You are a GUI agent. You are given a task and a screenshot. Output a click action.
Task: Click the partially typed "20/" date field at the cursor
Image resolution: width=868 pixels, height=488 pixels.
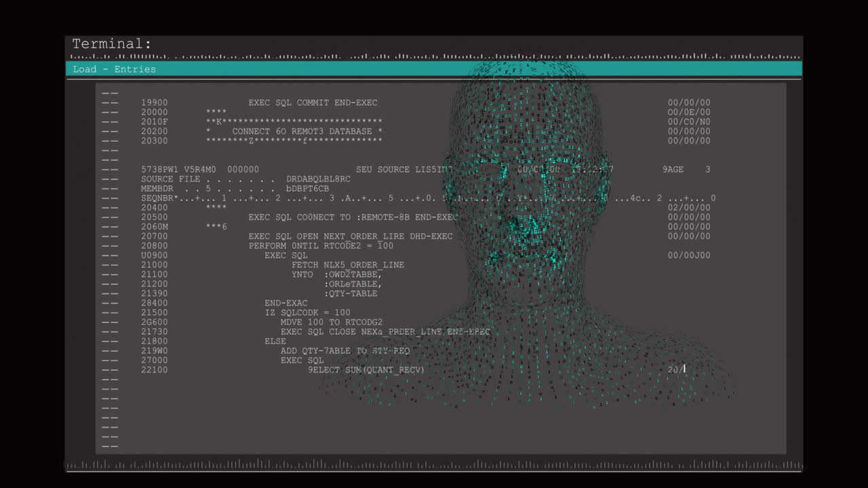676,369
